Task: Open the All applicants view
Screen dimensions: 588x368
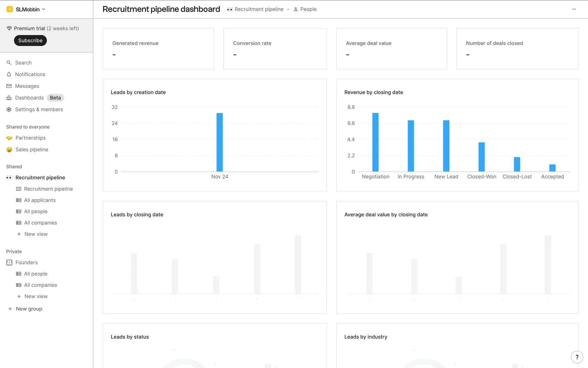Action: pos(40,200)
